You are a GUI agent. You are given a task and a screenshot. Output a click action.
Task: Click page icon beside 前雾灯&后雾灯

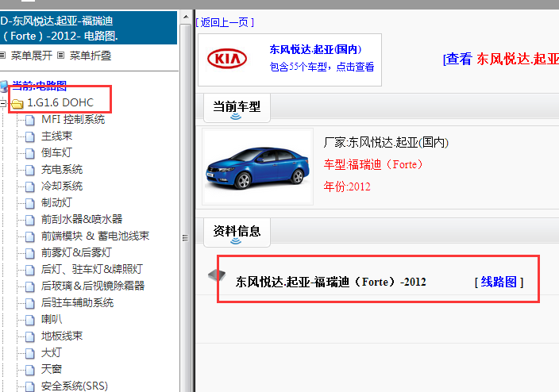pos(30,253)
